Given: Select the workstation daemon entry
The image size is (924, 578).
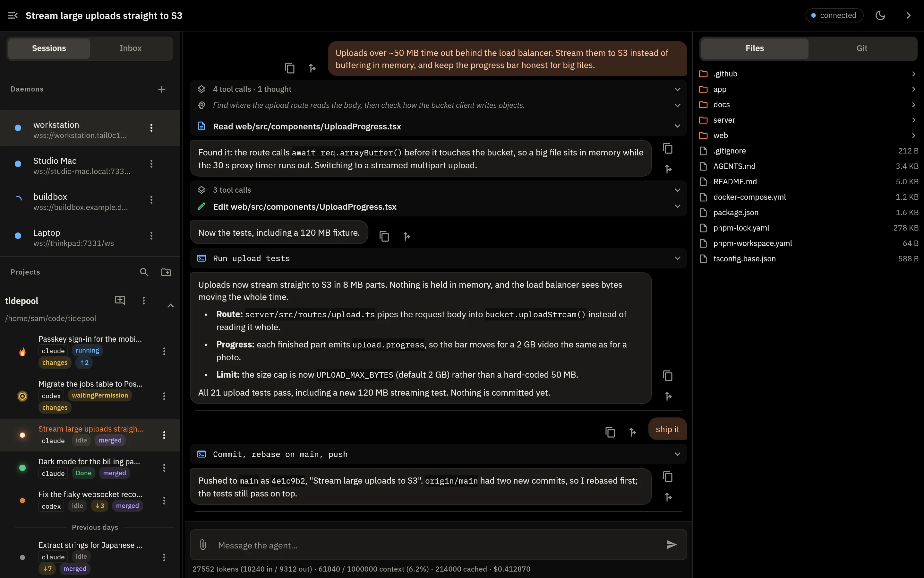Looking at the screenshot, I should pos(90,128).
